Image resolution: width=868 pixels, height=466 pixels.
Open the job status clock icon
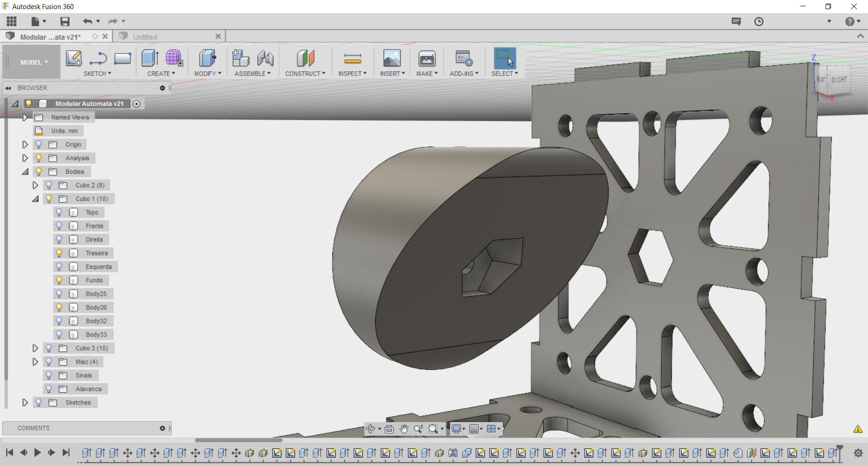pyautogui.click(x=759, y=21)
